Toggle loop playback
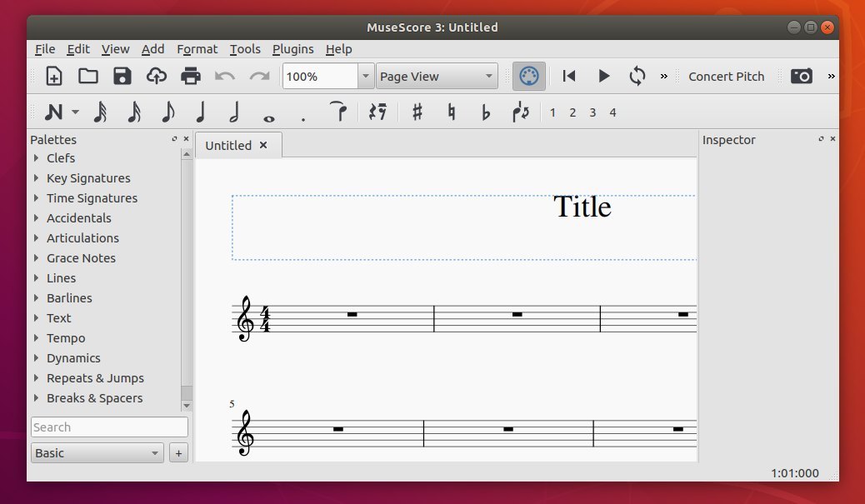The height and width of the screenshot is (504, 865). point(637,76)
